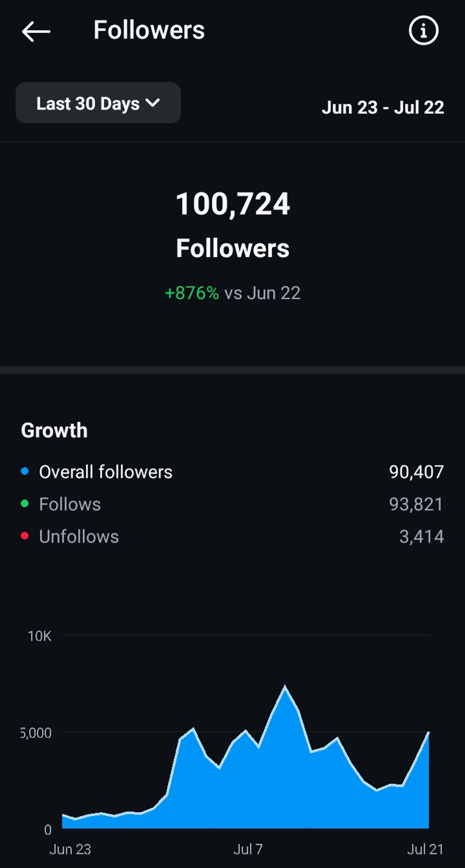Tap the +876% change percentage
This screenshot has height=868, width=465.
click(192, 293)
